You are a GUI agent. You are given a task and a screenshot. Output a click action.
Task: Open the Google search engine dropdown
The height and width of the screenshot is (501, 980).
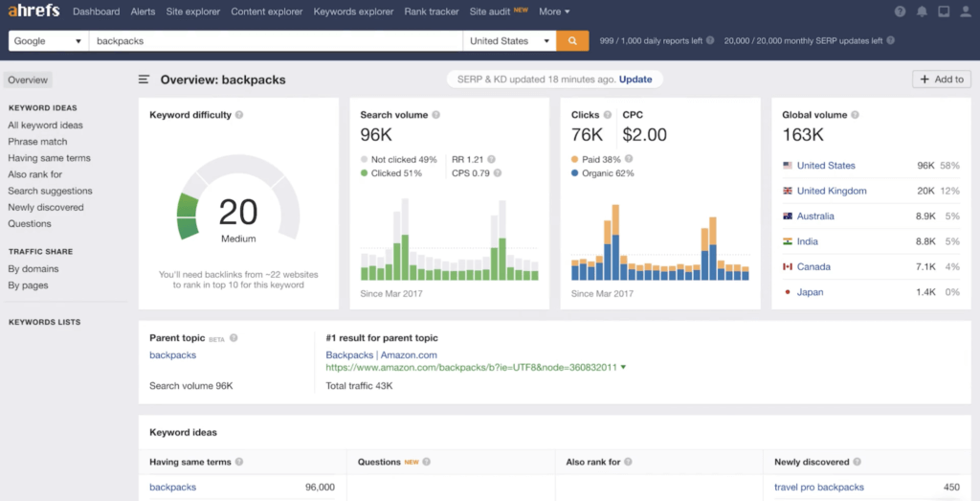[x=48, y=41]
